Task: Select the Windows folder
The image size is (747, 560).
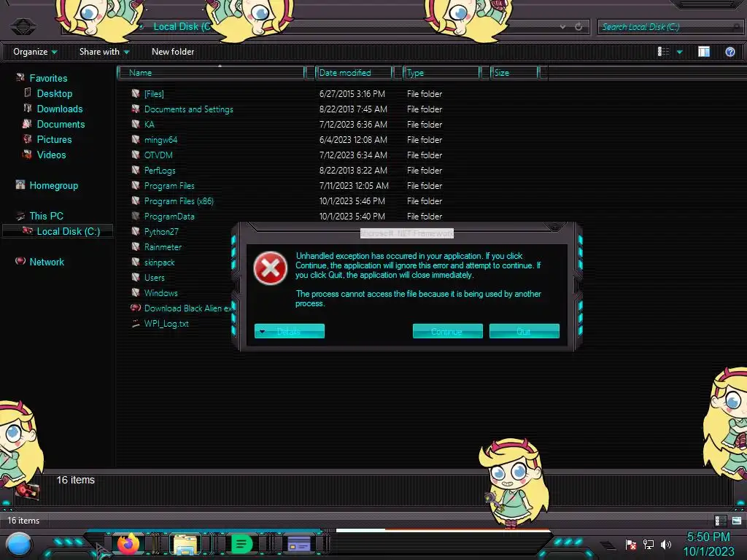Action: coord(160,293)
